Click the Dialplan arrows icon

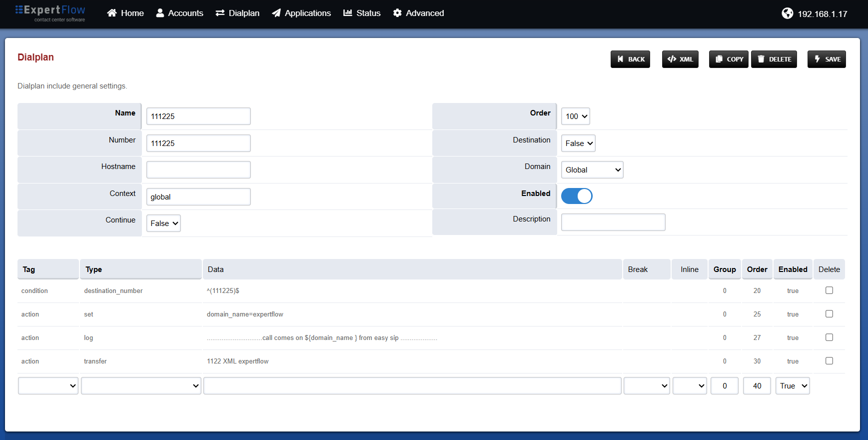220,13
